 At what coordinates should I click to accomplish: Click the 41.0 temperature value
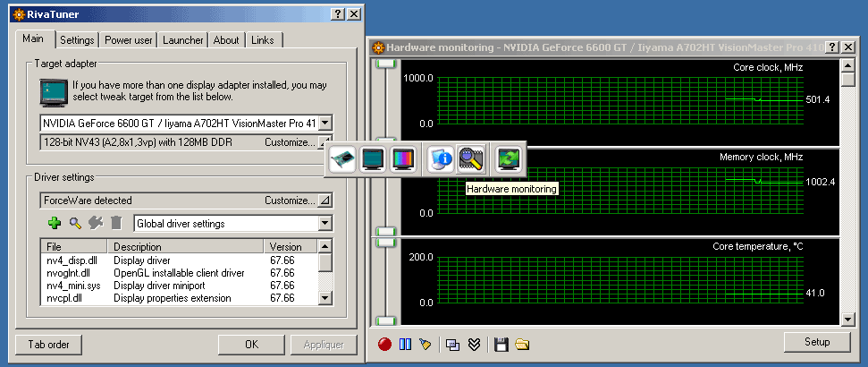(x=815, y=293)
